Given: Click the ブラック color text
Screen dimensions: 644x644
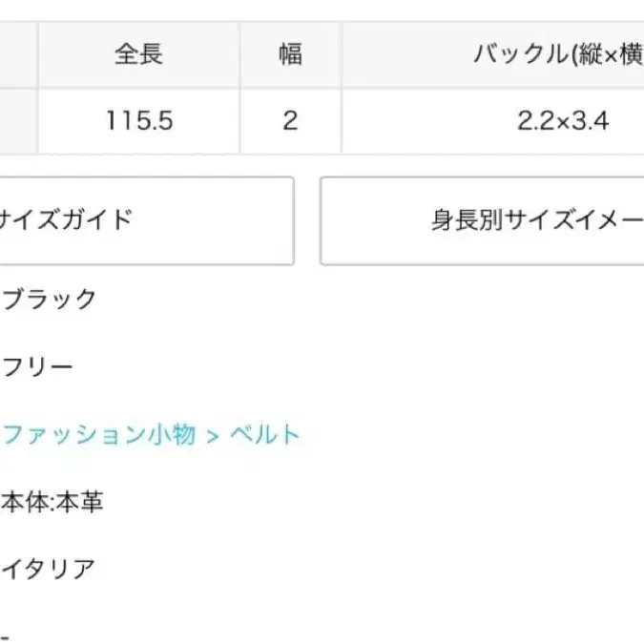Looking at the screenshot, I should (50, 300).
